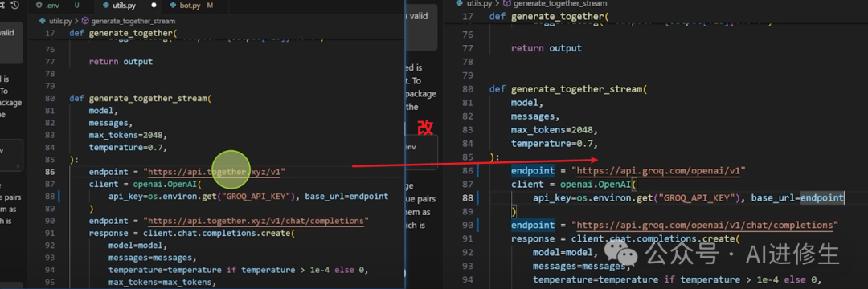Click the unsaved dot on the utils.py tab
Screen dimensions: 868x289
(x=154, y=6)
